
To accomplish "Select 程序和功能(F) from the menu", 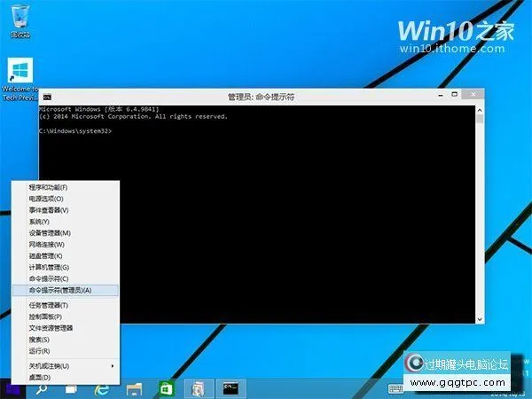I will click(x=48, y=188).
